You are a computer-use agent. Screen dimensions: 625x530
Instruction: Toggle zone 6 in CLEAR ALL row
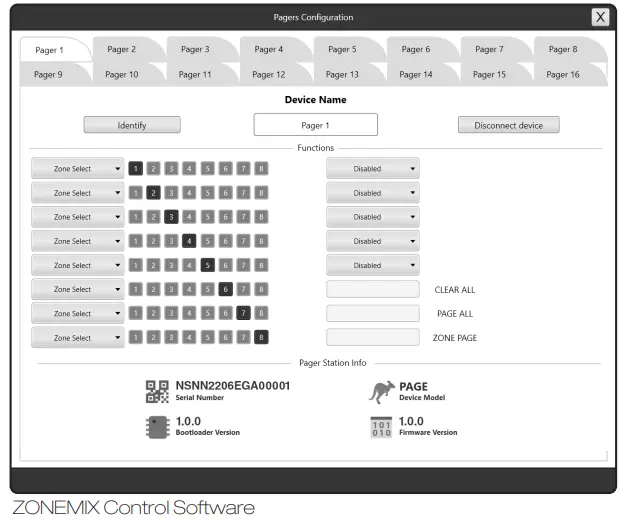[226, 289]
